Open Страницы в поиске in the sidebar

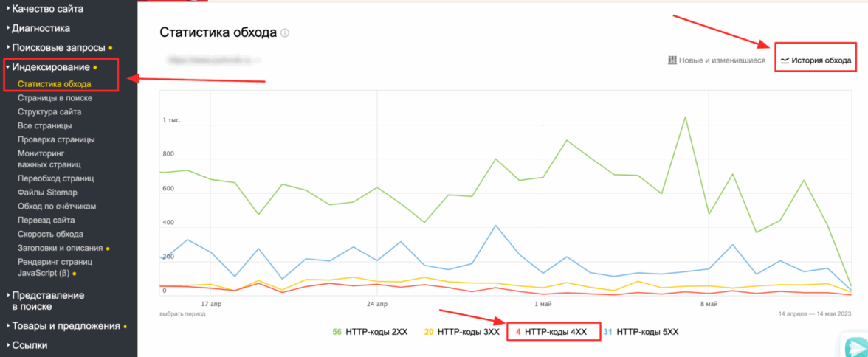click(55, 98)
